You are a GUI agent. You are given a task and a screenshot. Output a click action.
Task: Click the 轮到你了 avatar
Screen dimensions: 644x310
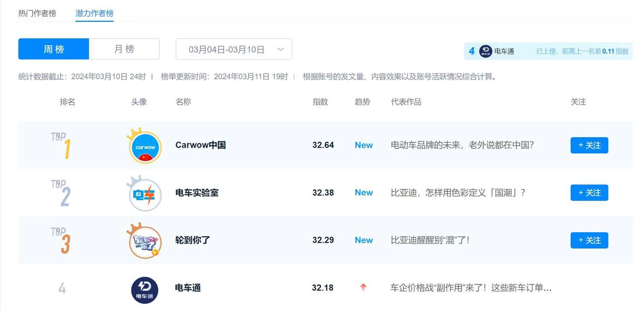145,241
